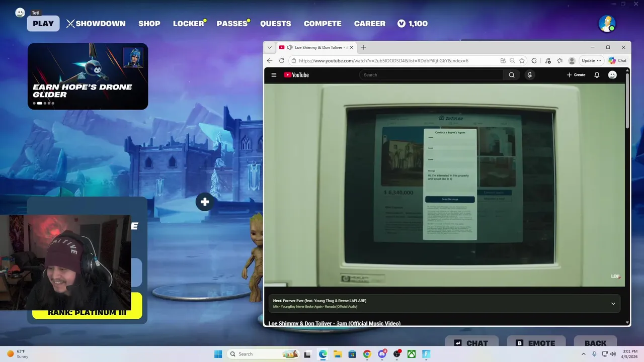644x362 pixels.
Task: Open the Fortnite taskbar icon
Action: click(x=426, y=354)
